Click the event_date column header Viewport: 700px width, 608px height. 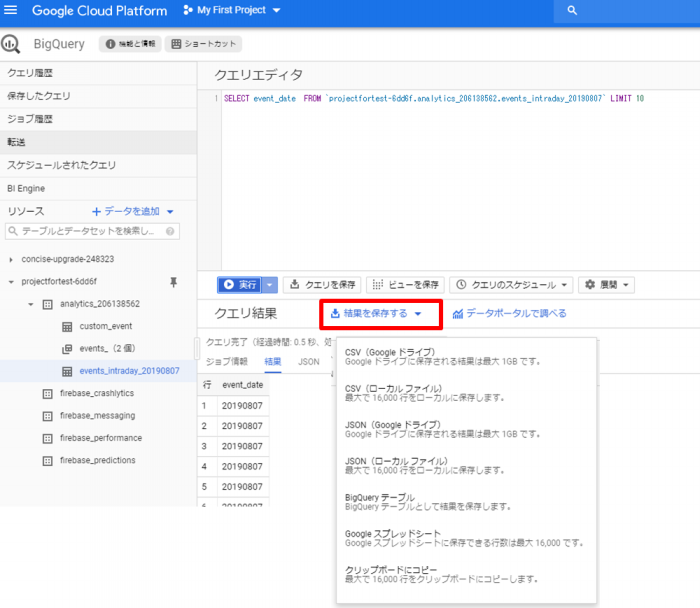pos(242,385)
